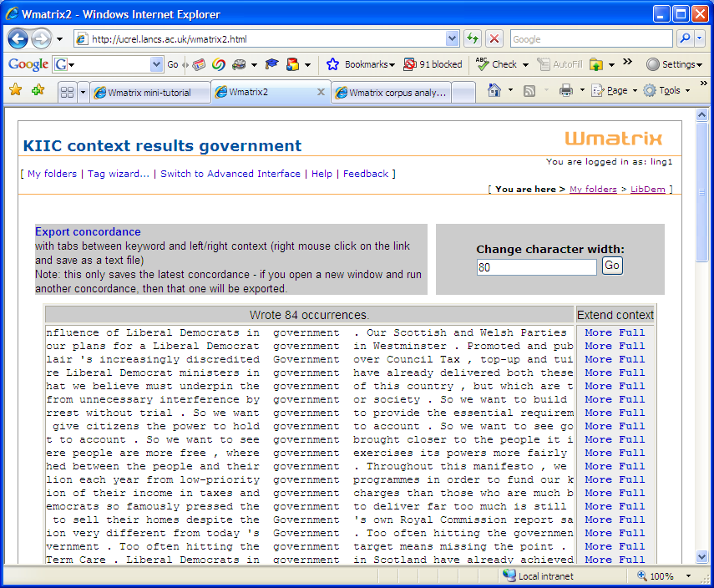Expand the address bar URL dropdown
Screen dimensions: 714x588
point(452,39)
